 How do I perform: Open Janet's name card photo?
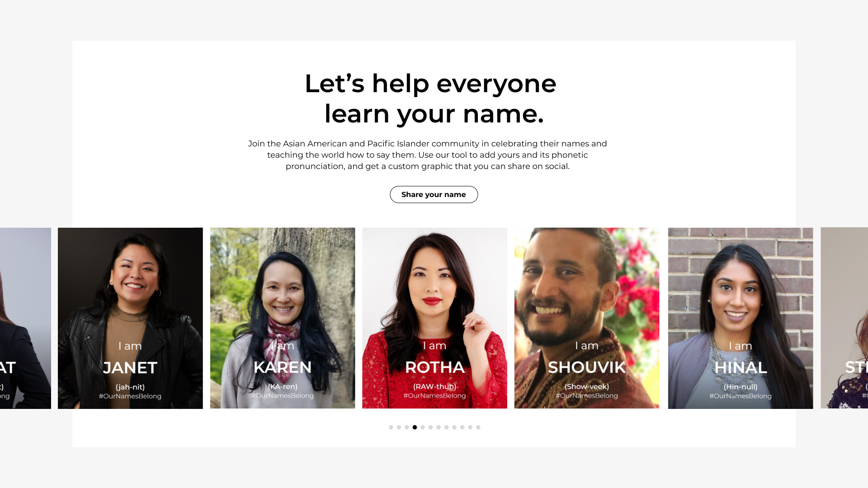coord(130,318)
